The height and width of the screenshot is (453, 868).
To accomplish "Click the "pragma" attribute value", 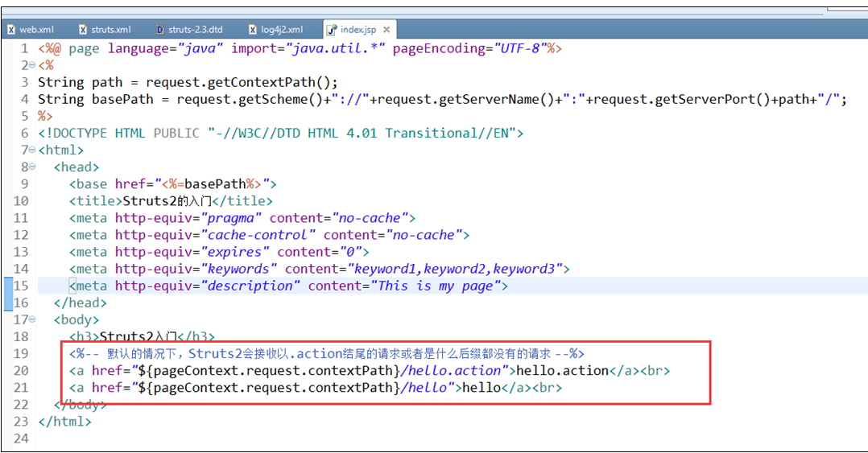I will pyautogui.click(x=231, y=218).
